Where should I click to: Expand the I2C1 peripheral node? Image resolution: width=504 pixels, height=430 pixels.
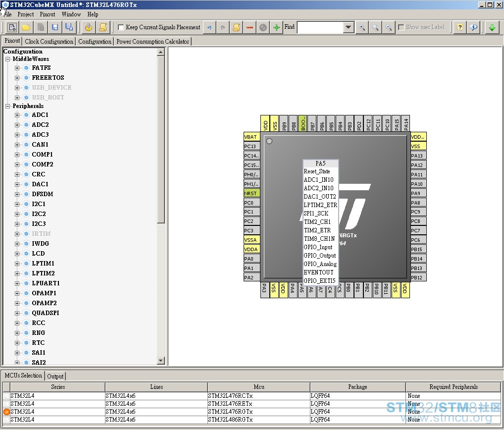tap(17, 204)
